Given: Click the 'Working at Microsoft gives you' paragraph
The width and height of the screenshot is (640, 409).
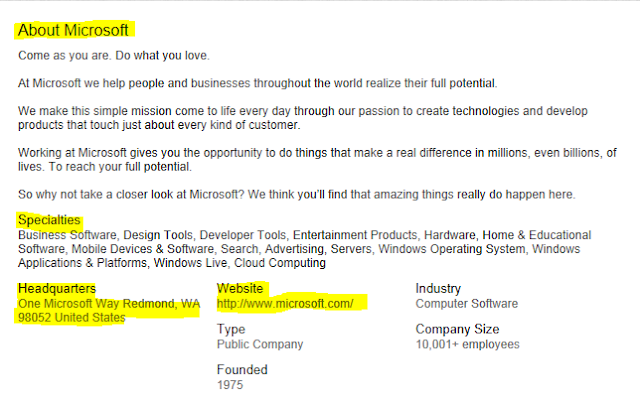Looking at the screenshot, I should point(317,160).
